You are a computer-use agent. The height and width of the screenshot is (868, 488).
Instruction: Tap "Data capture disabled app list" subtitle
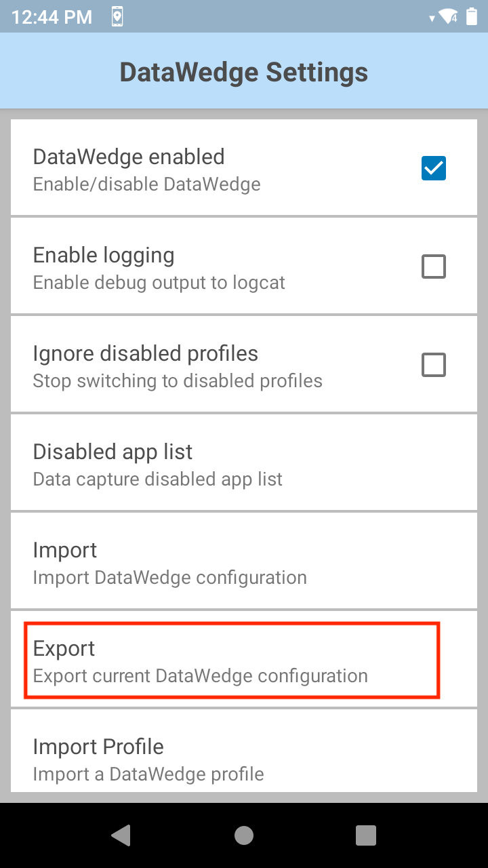158,479
